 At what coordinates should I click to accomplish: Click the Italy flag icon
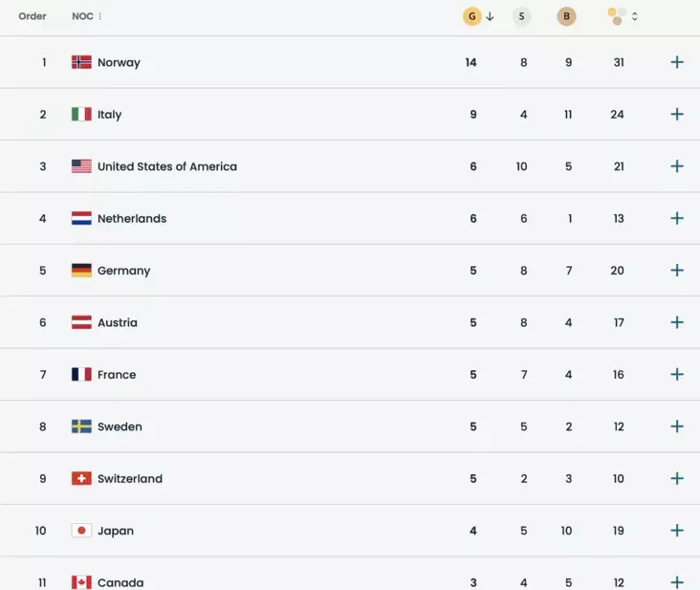point(81,115)
